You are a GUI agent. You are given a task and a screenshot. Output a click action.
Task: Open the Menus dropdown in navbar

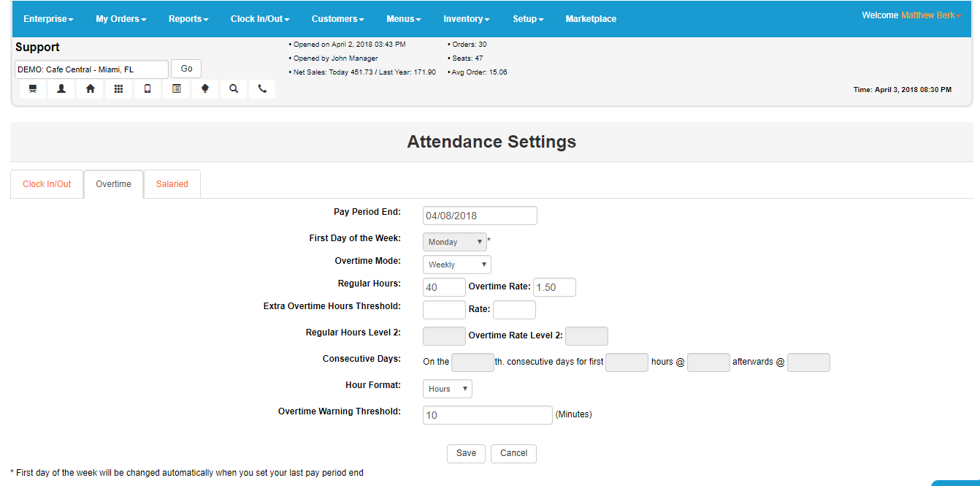(404, 19)
